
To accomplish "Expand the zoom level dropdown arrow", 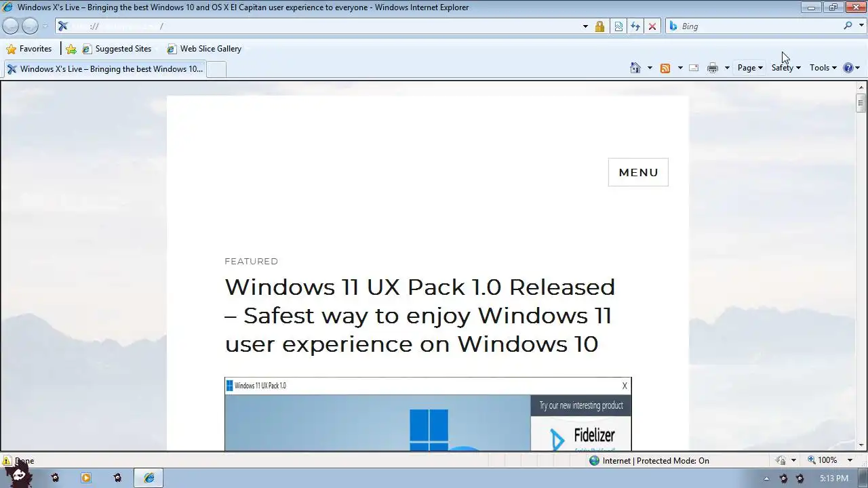I will [x=850, y=460].
